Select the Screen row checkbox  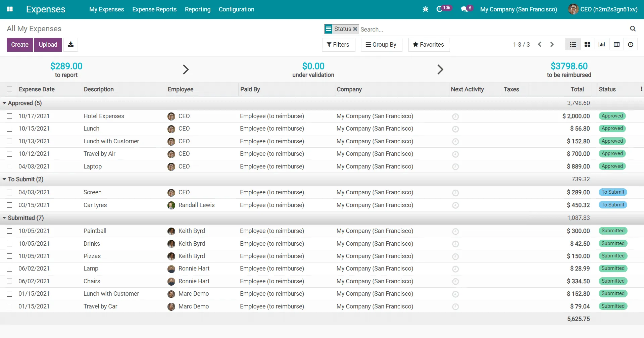click(9, 192)
